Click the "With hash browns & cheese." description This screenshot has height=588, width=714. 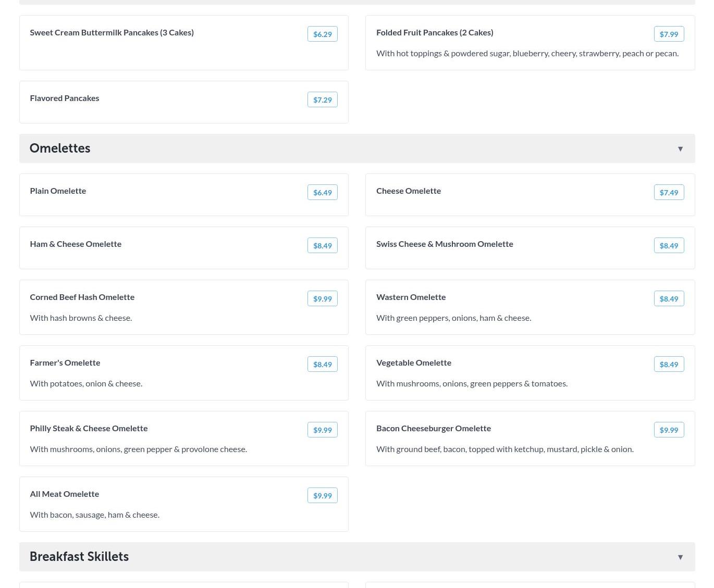click(81, 318)
